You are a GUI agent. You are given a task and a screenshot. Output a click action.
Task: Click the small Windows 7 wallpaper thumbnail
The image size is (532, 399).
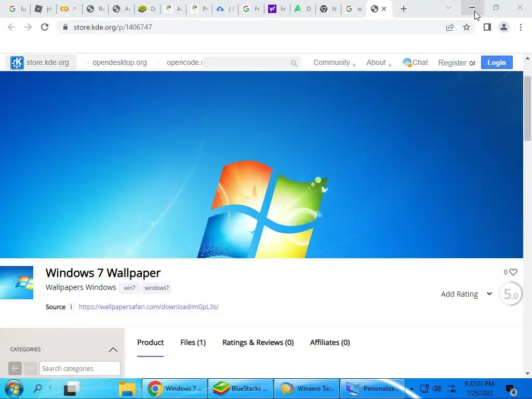[17, 283]
